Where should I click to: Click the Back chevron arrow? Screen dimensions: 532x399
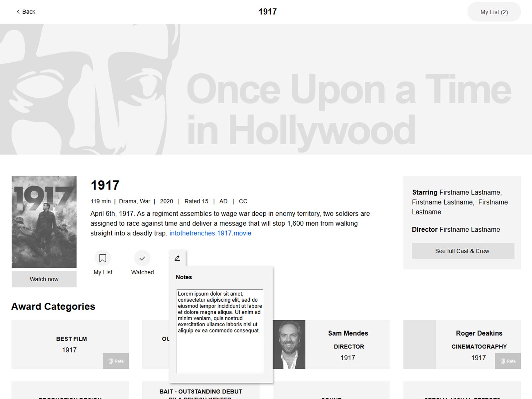18,12
